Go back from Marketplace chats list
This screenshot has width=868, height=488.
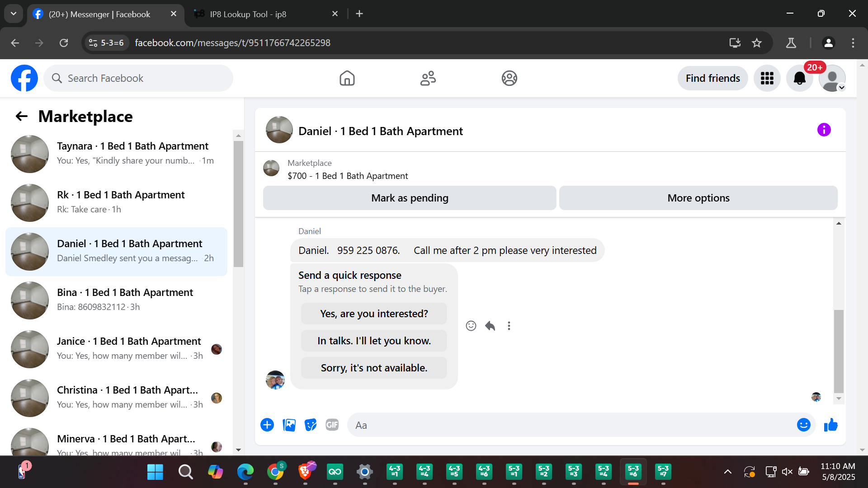pyautogui.click(x=22, y=117)
